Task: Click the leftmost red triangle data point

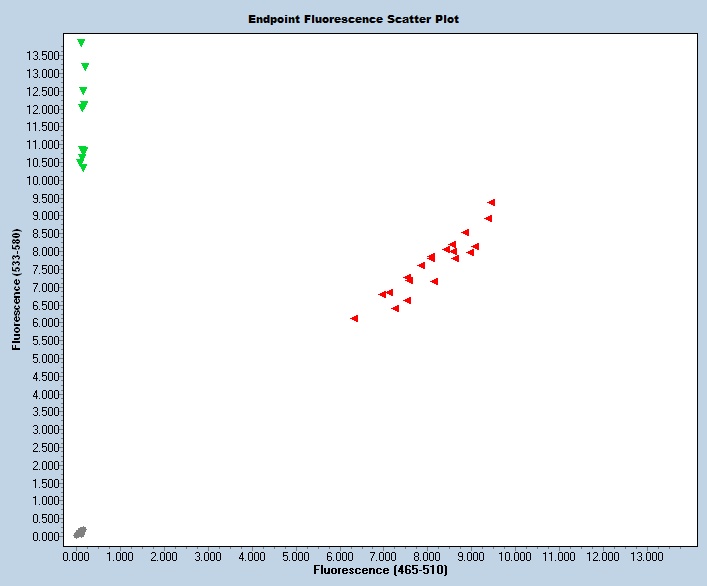Action: (354, 318)
